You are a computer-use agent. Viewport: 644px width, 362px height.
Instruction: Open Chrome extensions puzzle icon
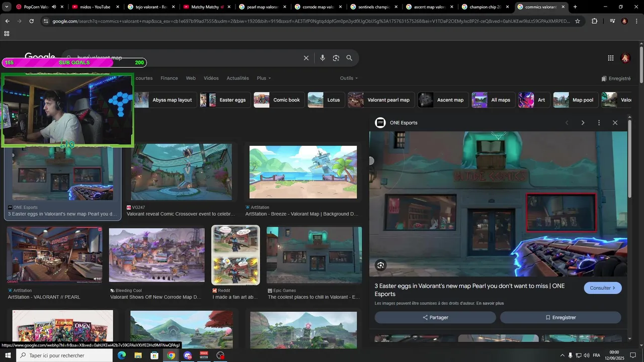595,21
